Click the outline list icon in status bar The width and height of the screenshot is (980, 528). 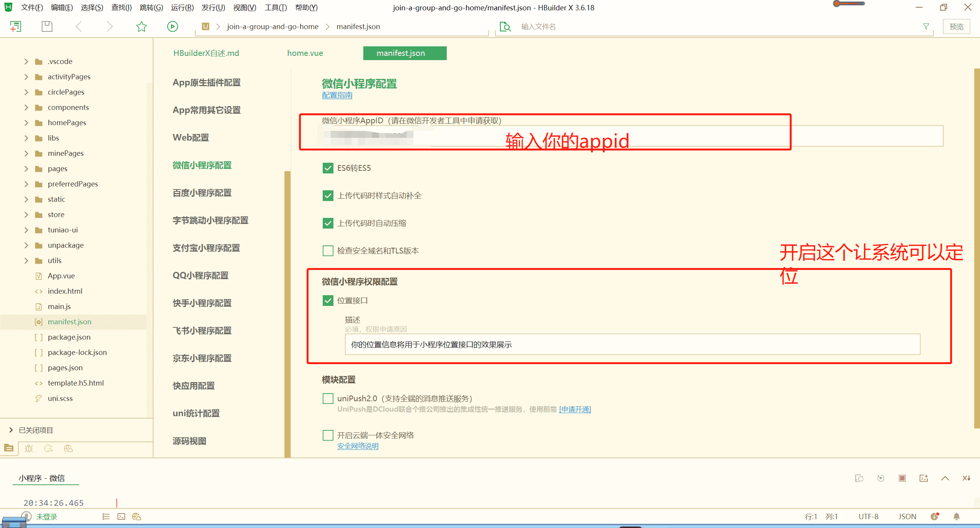point(106,517)
